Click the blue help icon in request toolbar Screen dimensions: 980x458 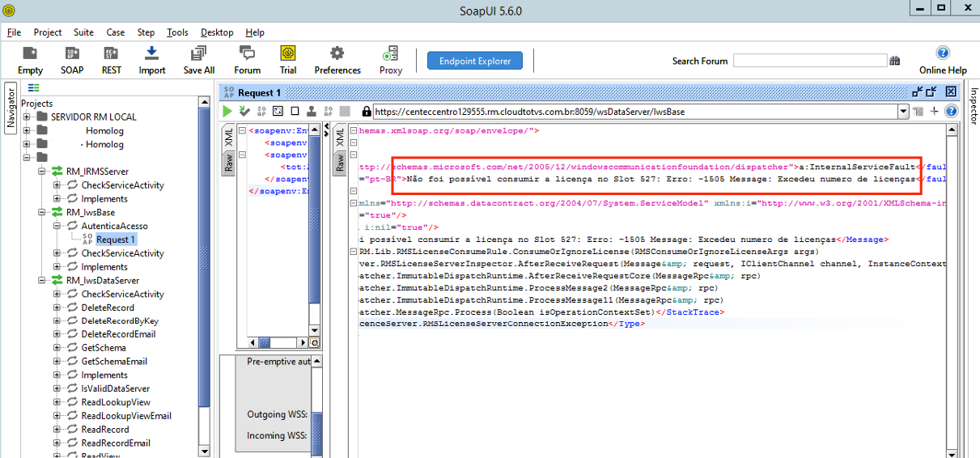tap(952, 111)
